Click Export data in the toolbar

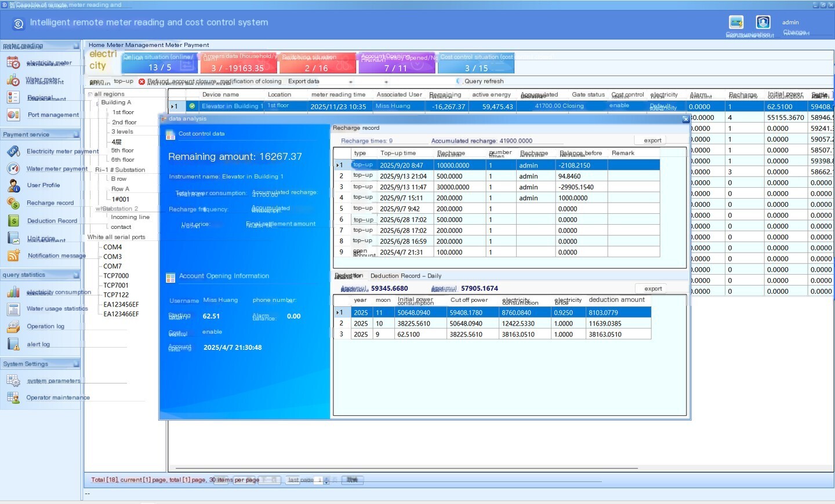click(x=303, y=82)
